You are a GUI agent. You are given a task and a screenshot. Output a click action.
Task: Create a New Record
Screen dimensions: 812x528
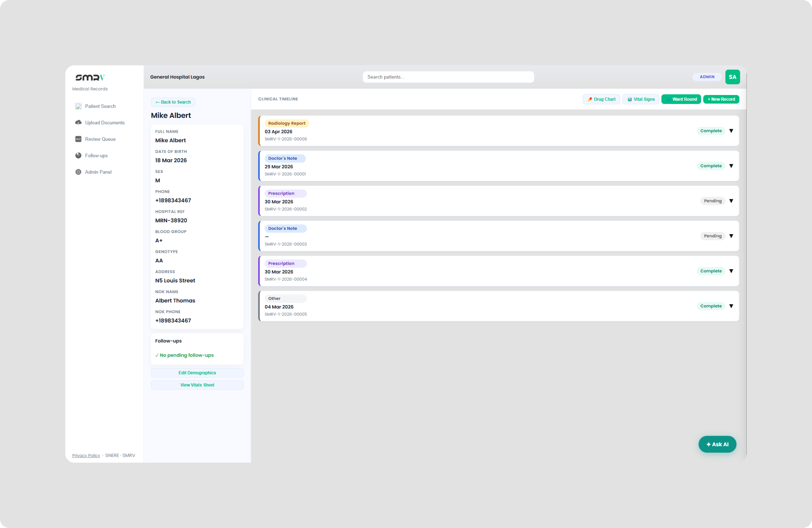721,99
